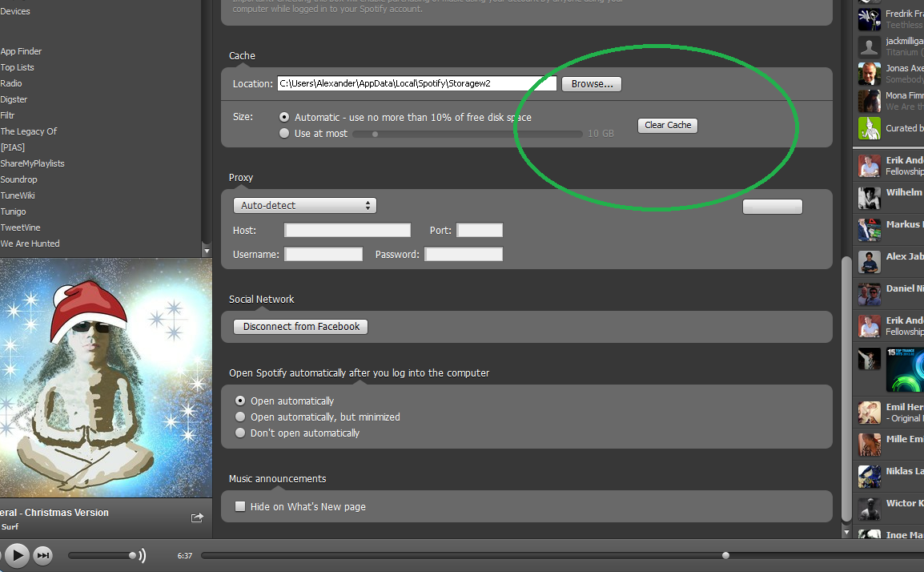
Task: Click the song progress bar handle
Action: [x=725, y=555]
